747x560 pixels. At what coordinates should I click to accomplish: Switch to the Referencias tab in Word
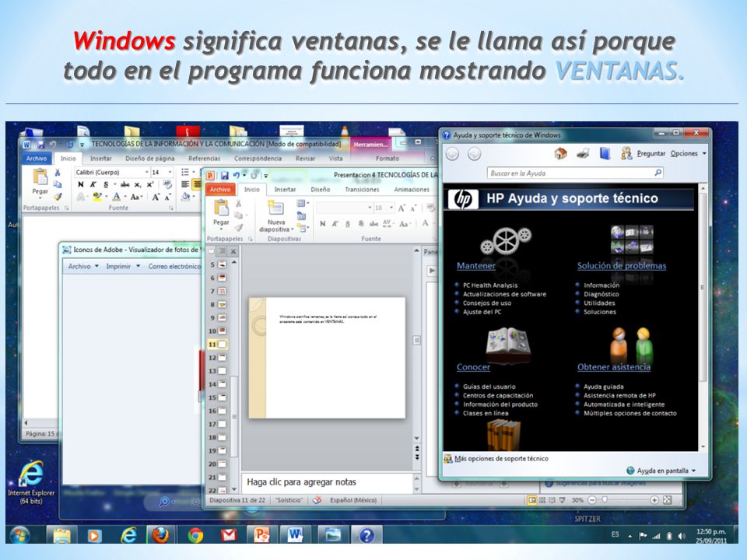point(205,158)
